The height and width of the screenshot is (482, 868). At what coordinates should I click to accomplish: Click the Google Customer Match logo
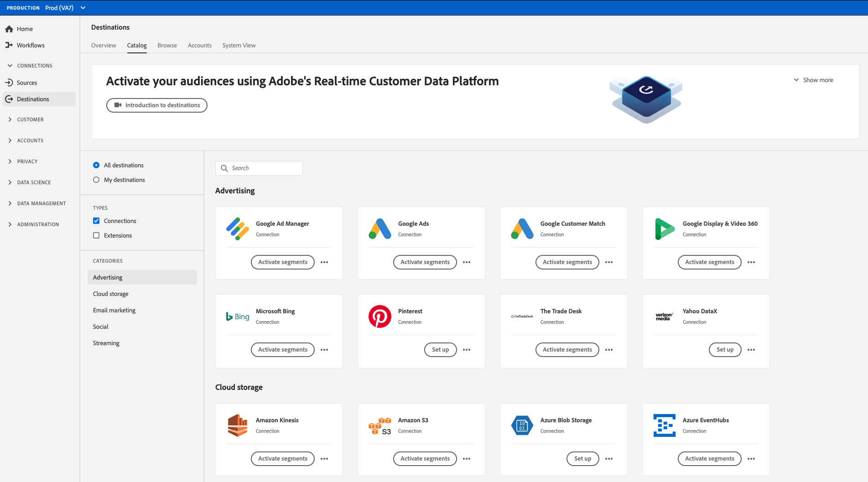522,229
